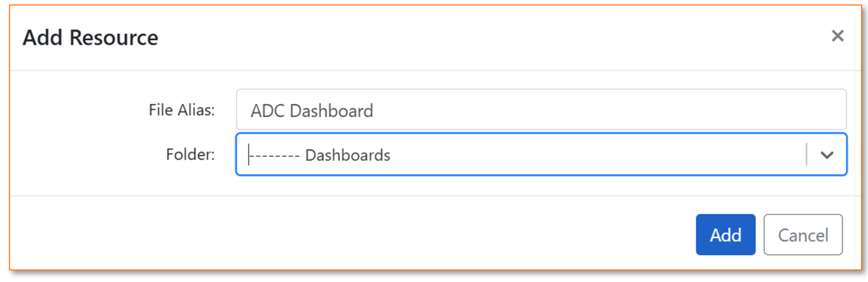This screenshot has height=282, width=868.
Task: Open the Folder combo box showing Dashboards
Action: (x=541, y=154)
